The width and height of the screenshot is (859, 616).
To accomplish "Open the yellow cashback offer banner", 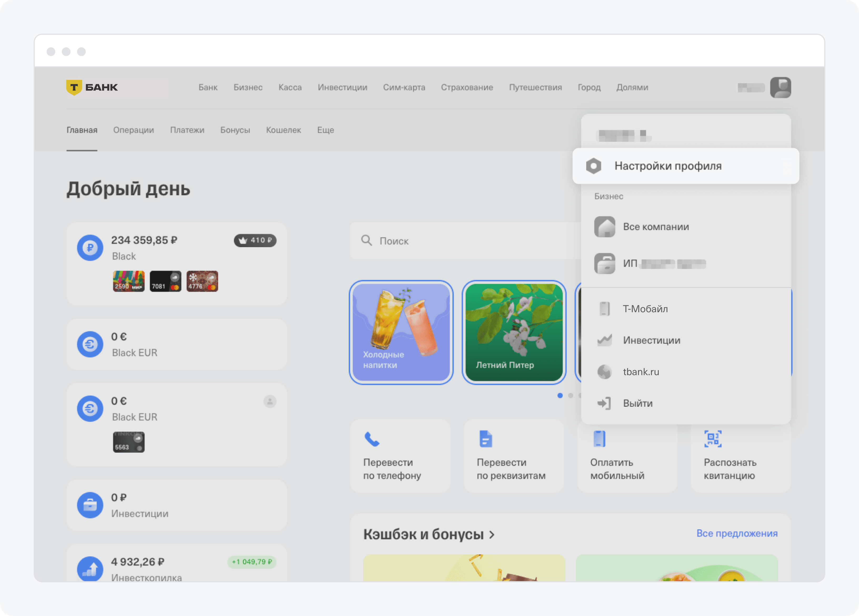I will click(464, 568).
